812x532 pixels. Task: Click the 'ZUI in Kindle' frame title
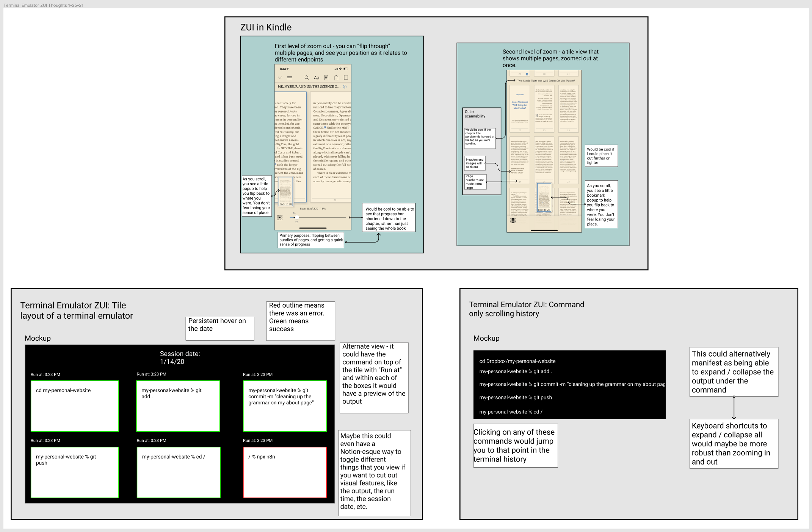pyautogui.click(x=266, y=27)
